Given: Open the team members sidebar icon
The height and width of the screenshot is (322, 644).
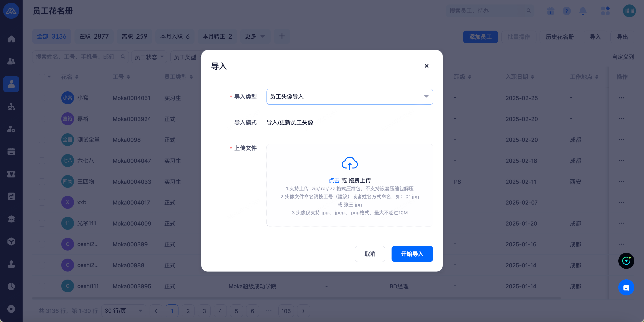Looking at the screenshot, I should click(x=11, y=61).
